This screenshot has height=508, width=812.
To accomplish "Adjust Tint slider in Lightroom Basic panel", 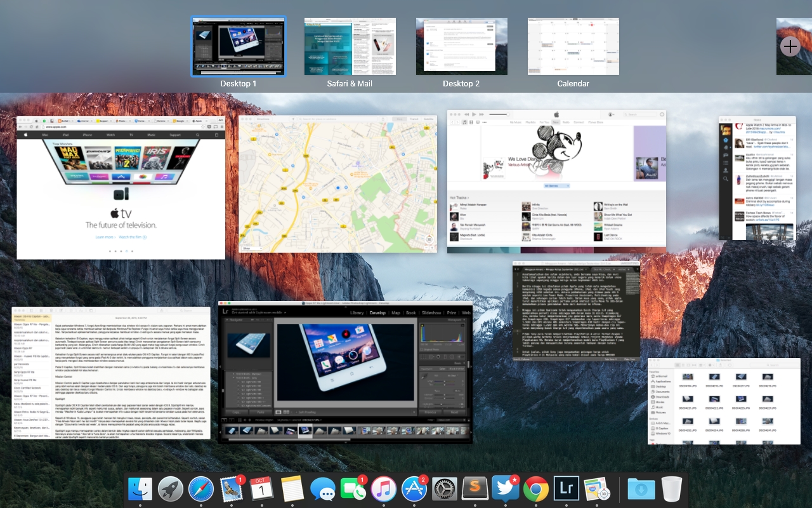I will coord(444,385).
